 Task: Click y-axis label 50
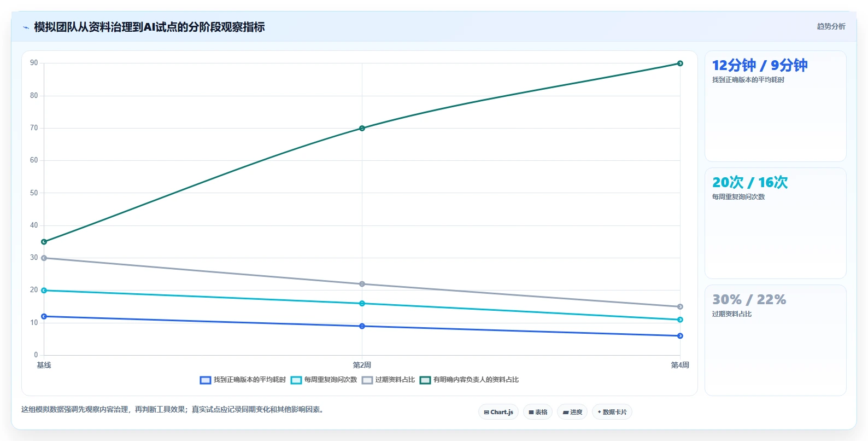(34, 193)
